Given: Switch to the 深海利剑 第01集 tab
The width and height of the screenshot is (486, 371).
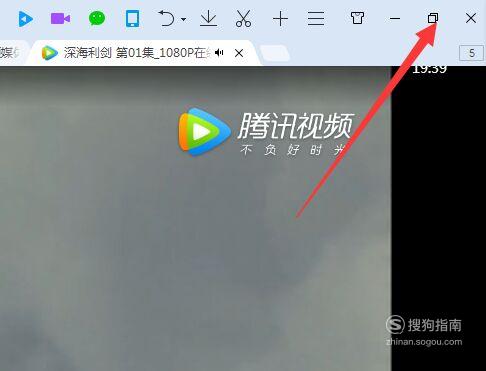Looking at the screenshot, I should tap(143, 53).
